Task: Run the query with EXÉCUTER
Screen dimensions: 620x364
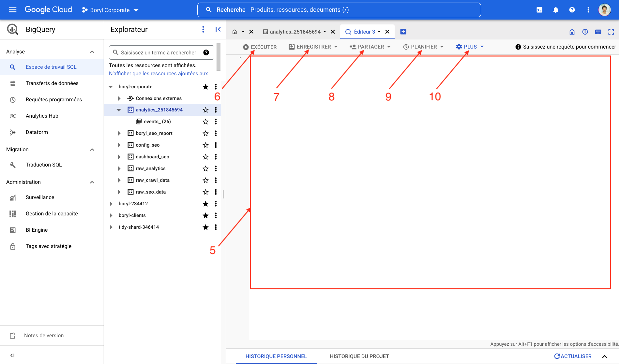Action: point(260,46)
